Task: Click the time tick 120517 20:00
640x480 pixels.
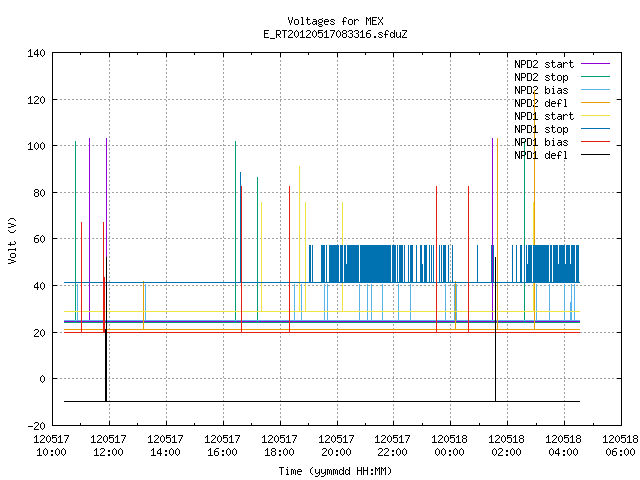Action: [x=336, y=446]
